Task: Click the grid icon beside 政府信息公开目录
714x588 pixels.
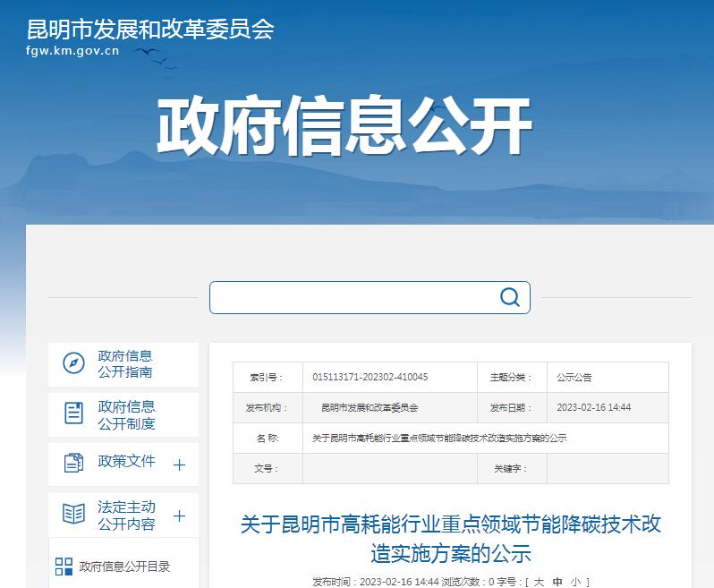Action: (64, 566)
